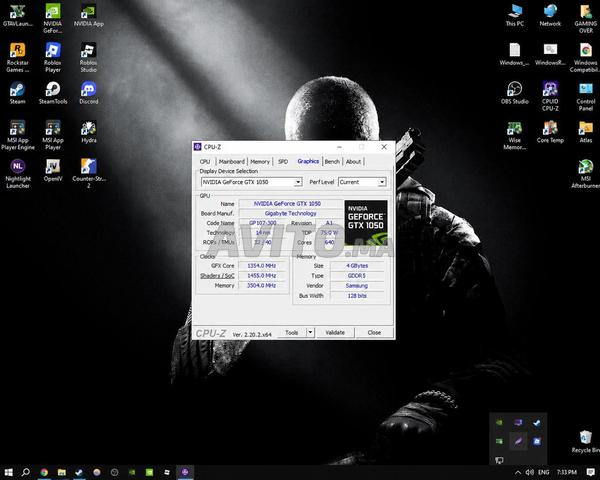Image resolution: width=600 pixels, height=480 pixels.
Task: Open Google Chrome from the taskbar
Action: coord(44,472)
